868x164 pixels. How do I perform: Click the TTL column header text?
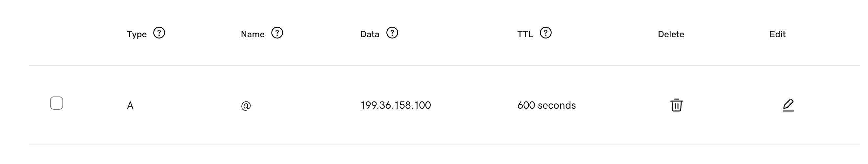click(525, 35)
